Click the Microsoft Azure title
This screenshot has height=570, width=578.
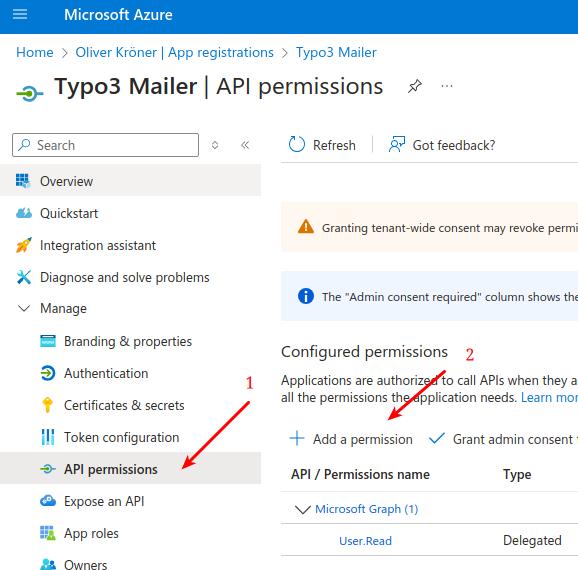coord(118,15)
